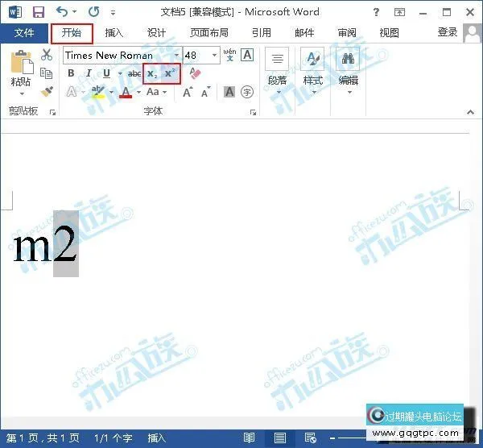Open enclosed character 字 tool
This screenshot has width=483, height=448.
coord(247,92)
